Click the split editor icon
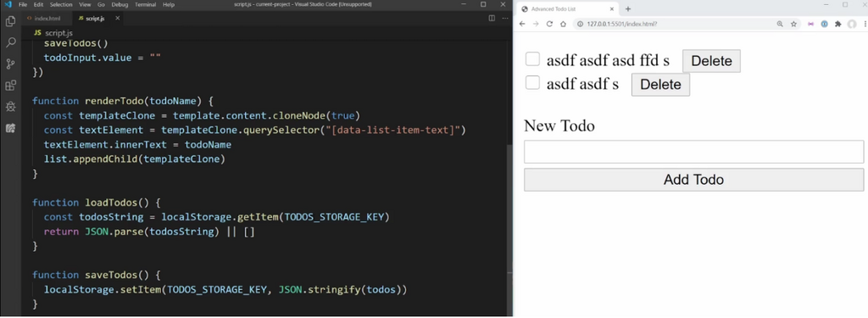 492,19
